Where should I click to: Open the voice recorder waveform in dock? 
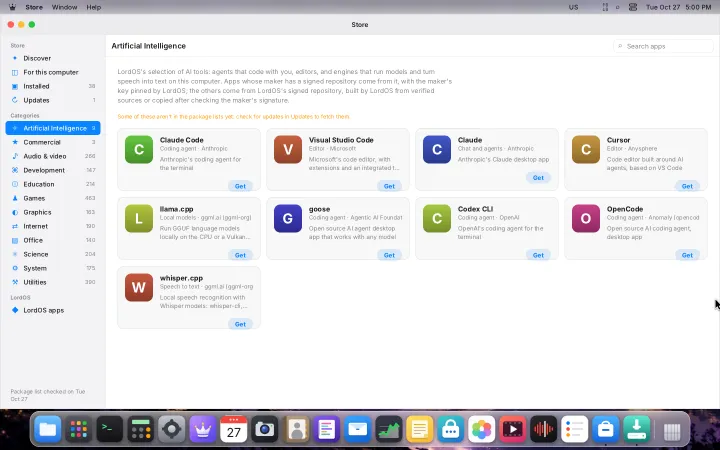coord(544,430)
